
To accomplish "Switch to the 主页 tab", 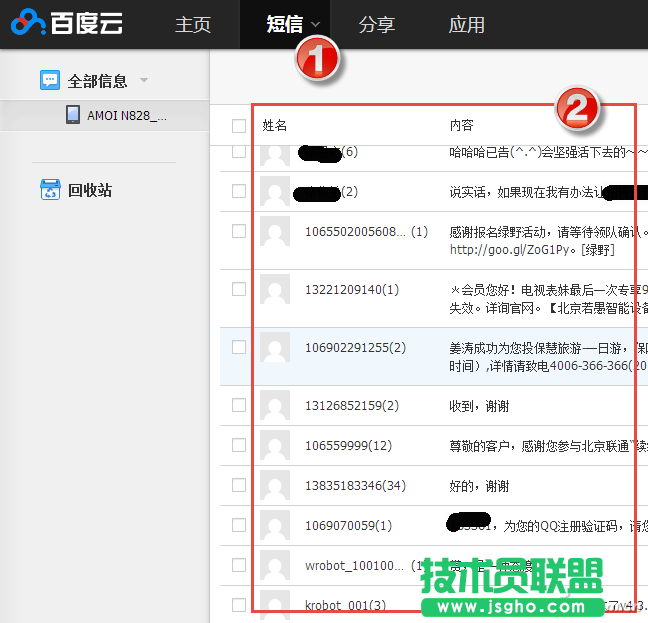I will (x=193, y=25).
